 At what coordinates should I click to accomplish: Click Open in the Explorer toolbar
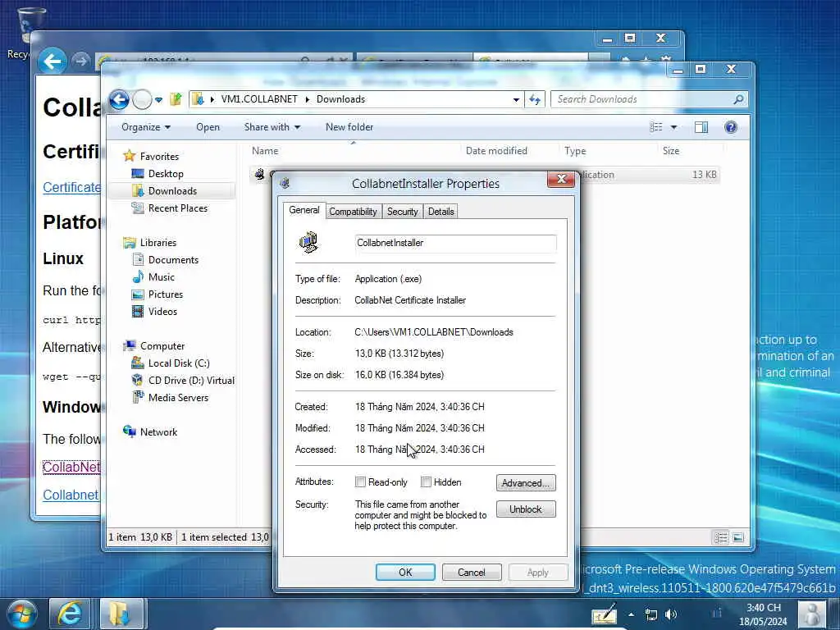coord(208,127)
